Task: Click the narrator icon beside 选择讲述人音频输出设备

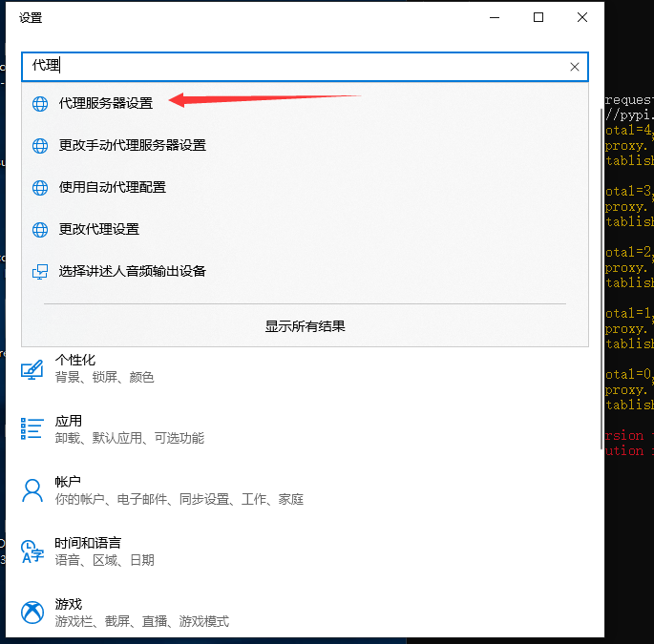Action: tap(40, 272)
